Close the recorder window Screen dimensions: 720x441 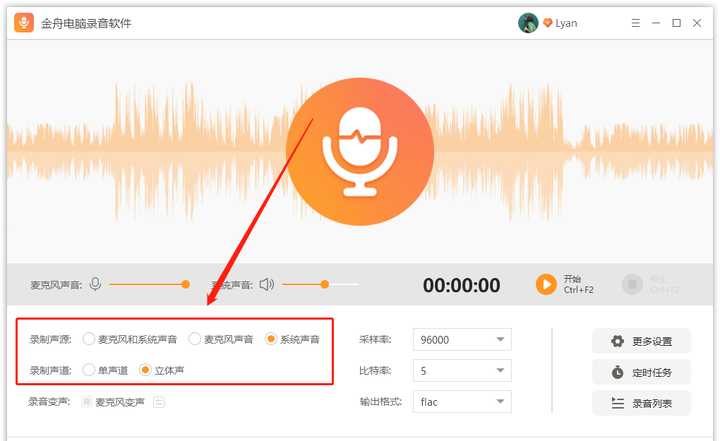click(x=697, y=23)
